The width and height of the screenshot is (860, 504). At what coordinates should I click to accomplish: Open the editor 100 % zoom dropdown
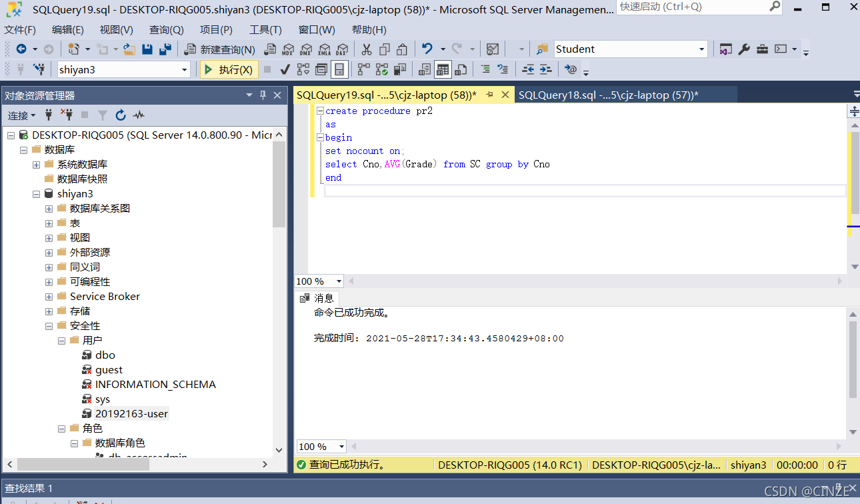[x=339, y=281]
